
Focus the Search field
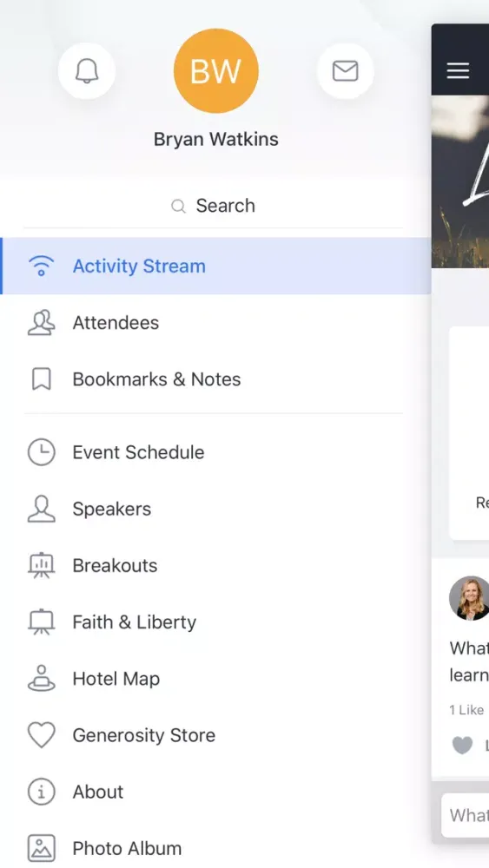coord(213,206)
